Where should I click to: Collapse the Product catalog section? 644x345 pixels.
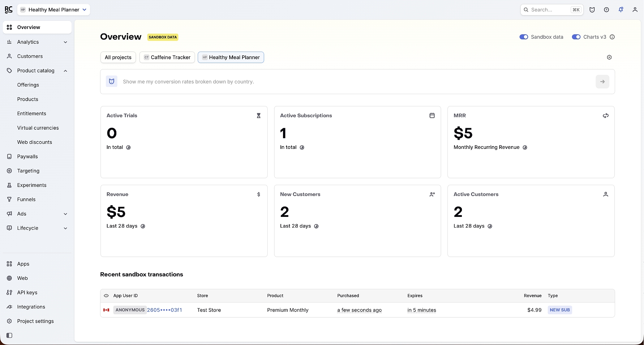[x=37, y=71]
